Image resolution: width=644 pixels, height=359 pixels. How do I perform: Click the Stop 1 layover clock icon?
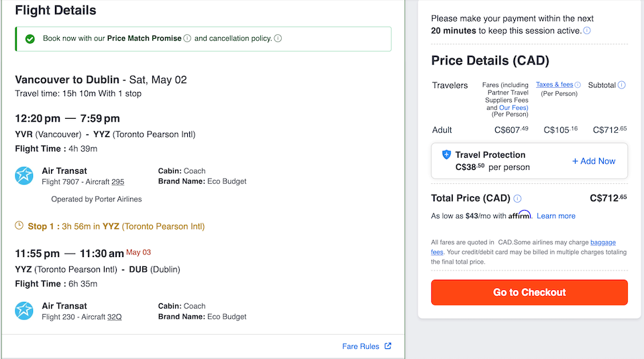pos(19,226)
